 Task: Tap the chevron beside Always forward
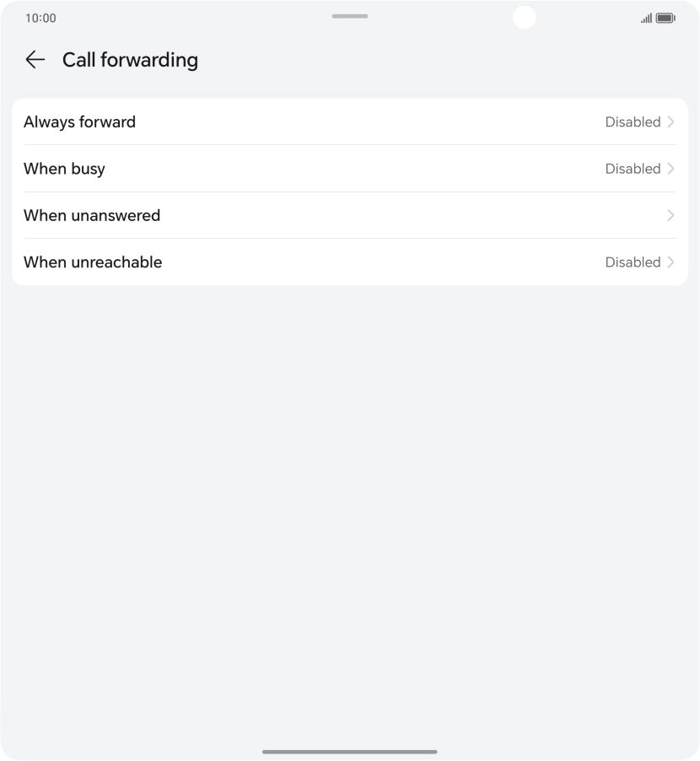click(x=671, y=121)
